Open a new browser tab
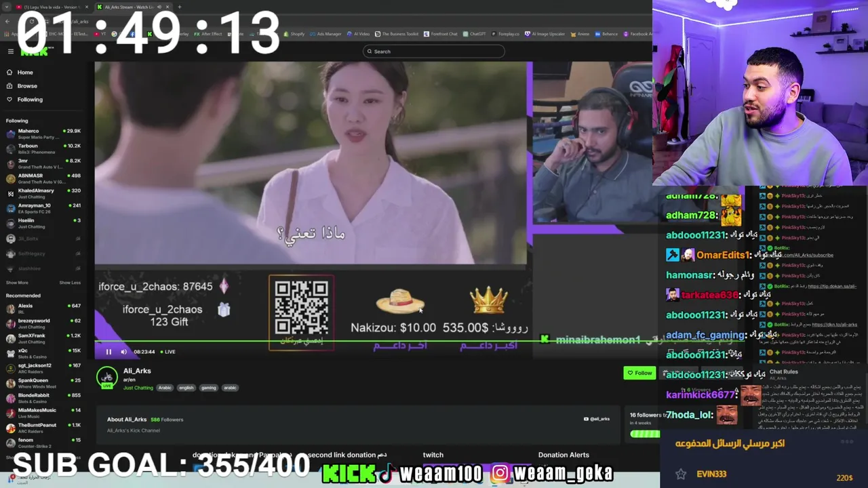 tap(179, 7)
